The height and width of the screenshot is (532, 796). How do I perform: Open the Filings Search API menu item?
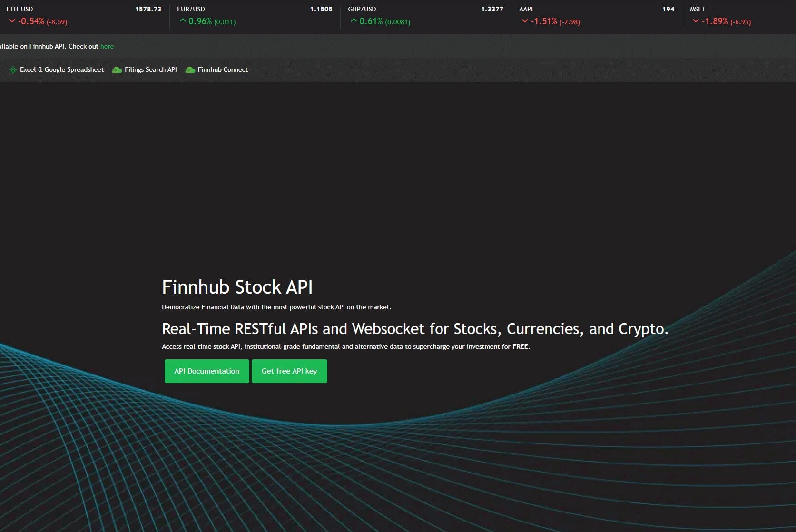tap(150, 69)
